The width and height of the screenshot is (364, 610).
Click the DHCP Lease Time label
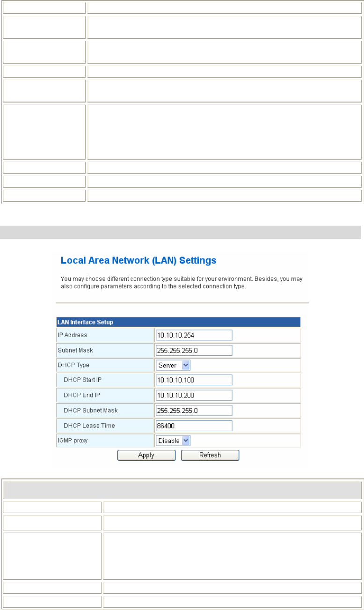(89, 426)
